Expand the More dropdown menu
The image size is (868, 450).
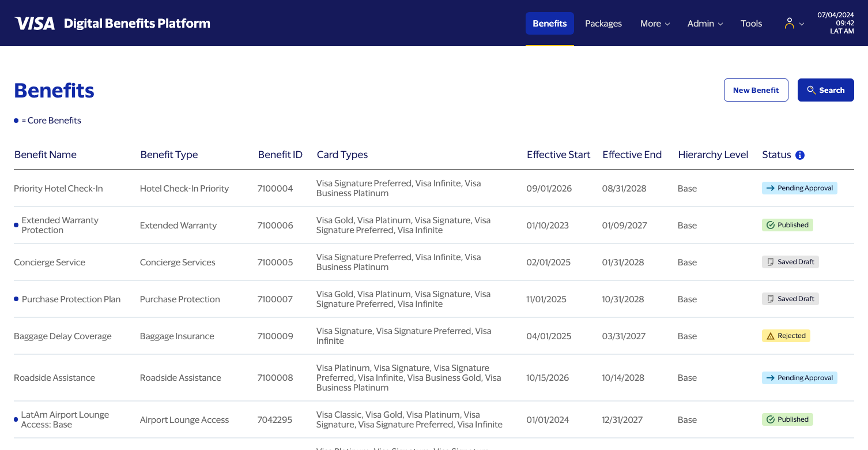(x=655, y=24)
